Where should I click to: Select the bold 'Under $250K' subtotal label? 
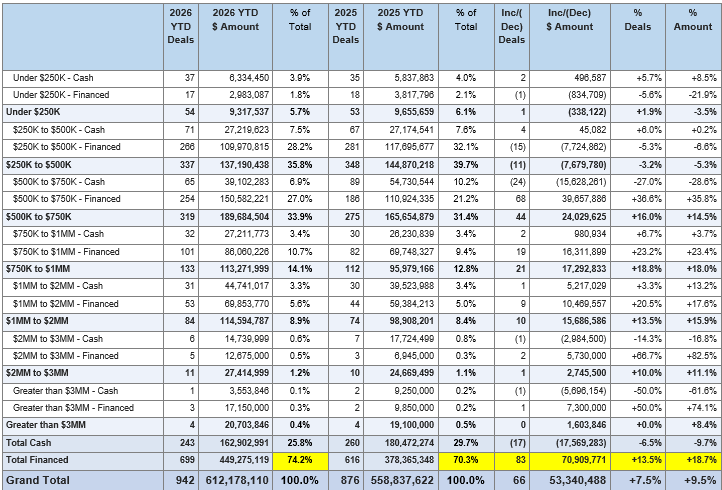[x=33, y=112]
